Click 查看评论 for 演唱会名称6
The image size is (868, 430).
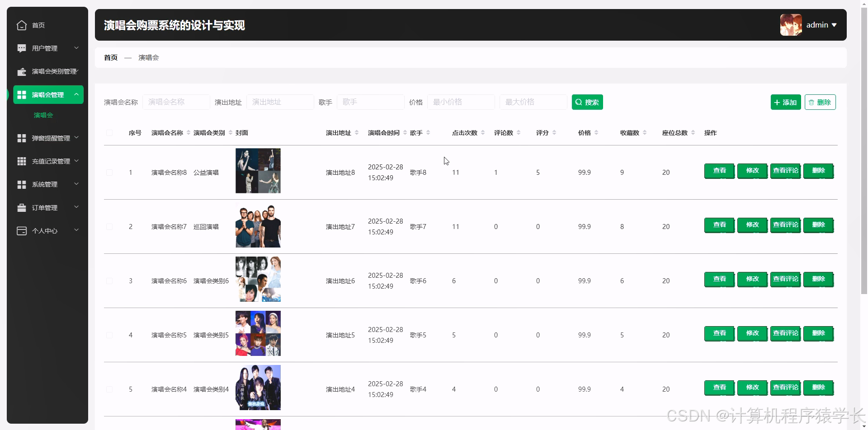pos(785,280)
